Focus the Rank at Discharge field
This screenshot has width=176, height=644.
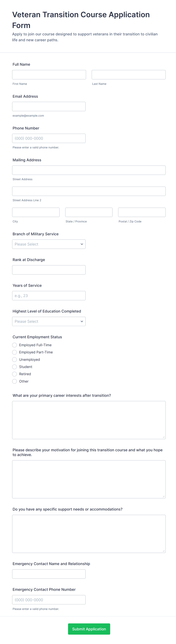click(x=49, y=270)
